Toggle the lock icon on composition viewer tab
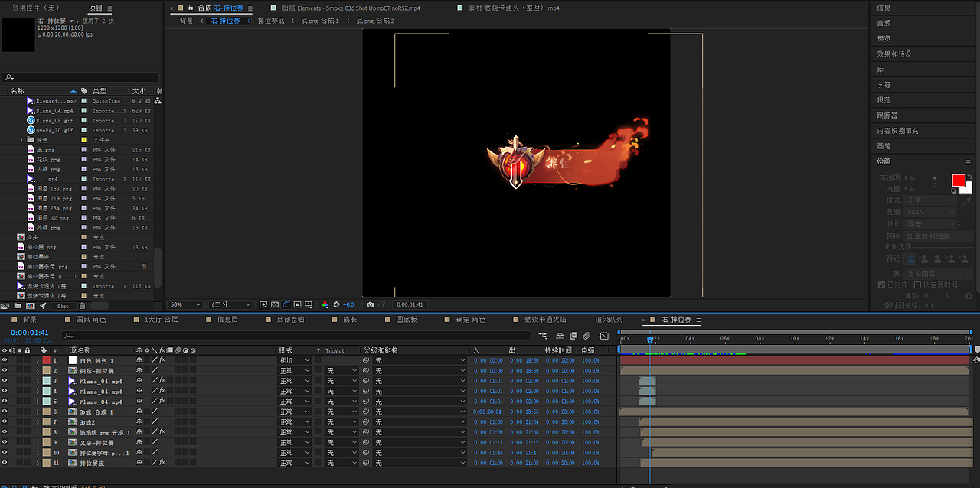Viewport: 980px width, 488px height. (190, 8)
